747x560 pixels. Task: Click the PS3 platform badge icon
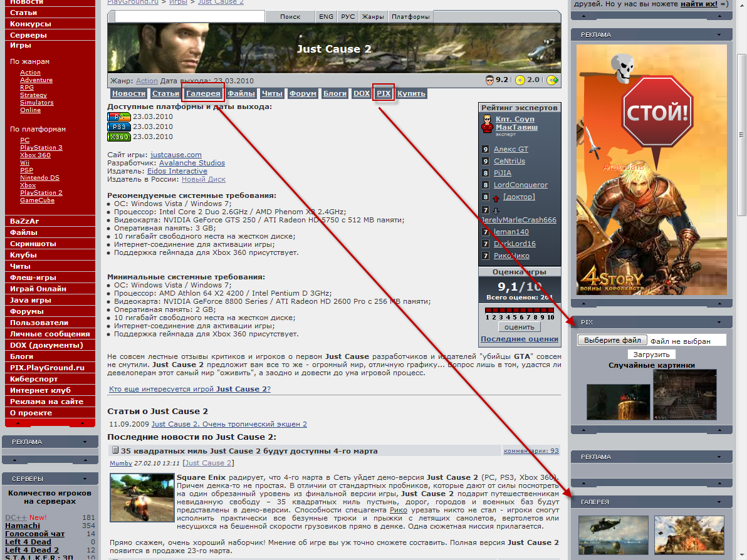(x=119, y=127)
